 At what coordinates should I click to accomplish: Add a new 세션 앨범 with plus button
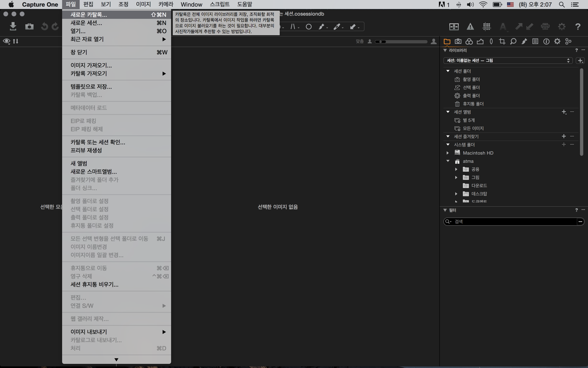coord(563,112)
